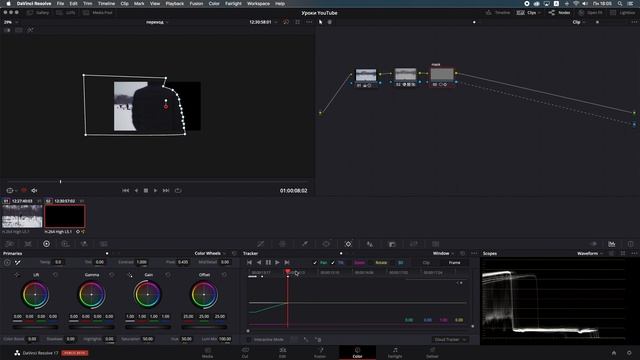Switch to the Fusion page tab
Image resolution: width=640 pixels, height=360 pixels.
tap(320, 353)
